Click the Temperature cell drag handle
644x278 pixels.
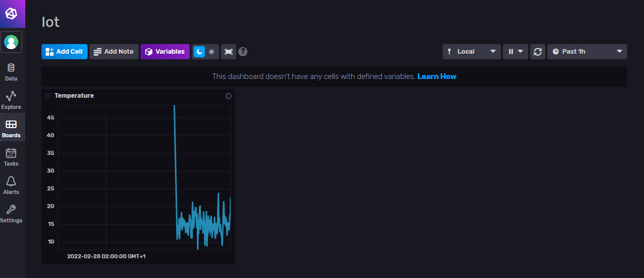coord(48,96)
